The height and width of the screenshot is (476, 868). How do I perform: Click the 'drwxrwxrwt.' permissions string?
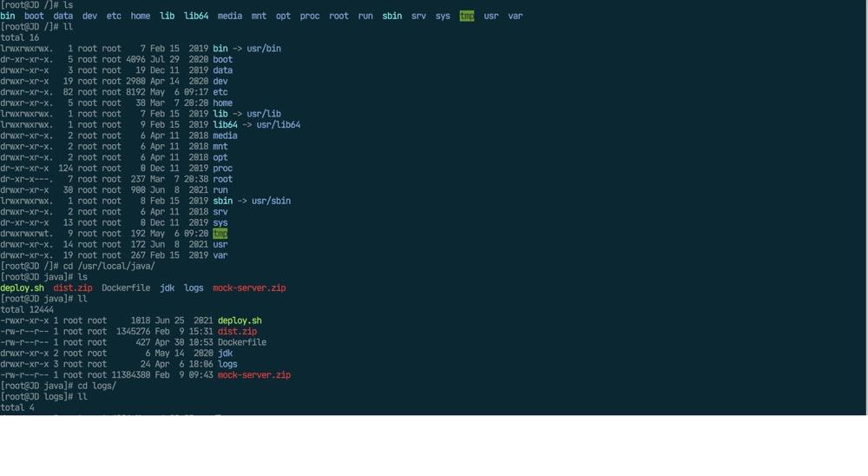click(x=27, y=234)
